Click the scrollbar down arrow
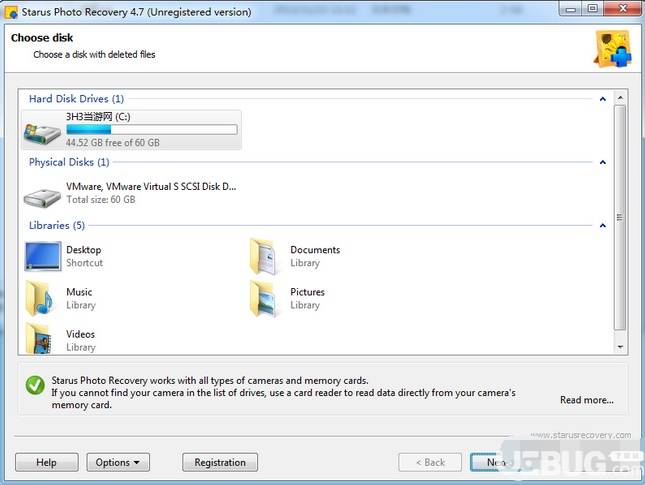645x485 pixels. click(620, 347)
